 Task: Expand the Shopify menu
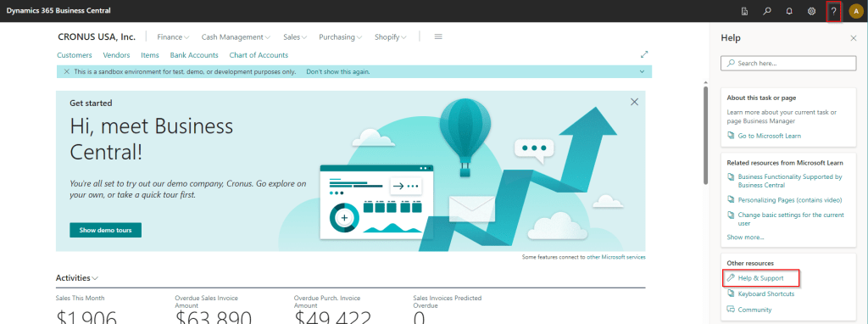click(x=391, y=37)
